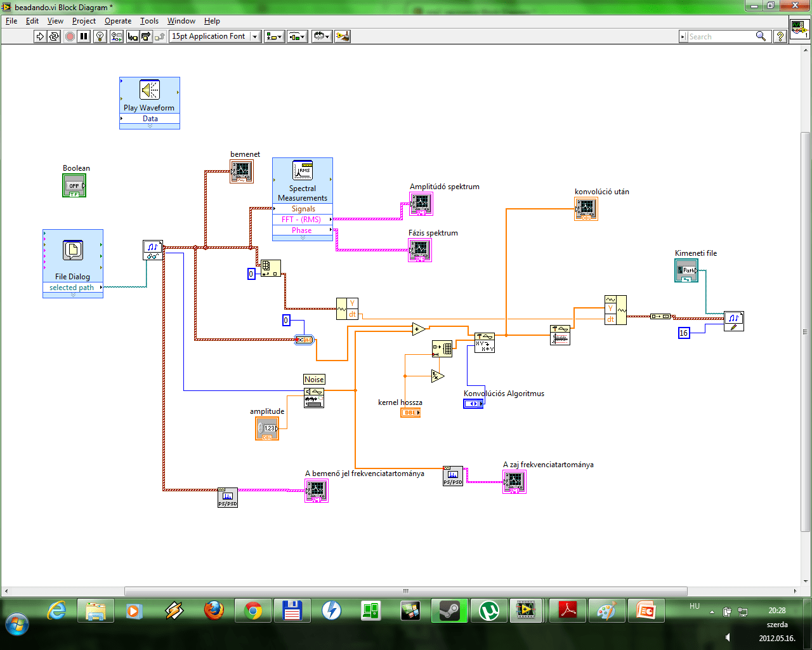Select the Sound File Read node

pos(153,250)
